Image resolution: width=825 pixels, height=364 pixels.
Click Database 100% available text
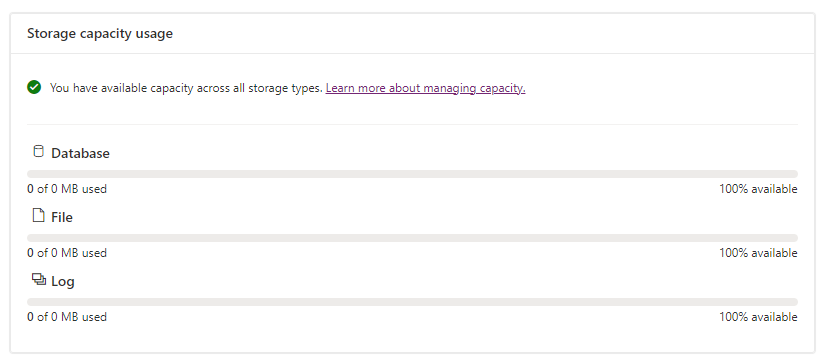758,189
